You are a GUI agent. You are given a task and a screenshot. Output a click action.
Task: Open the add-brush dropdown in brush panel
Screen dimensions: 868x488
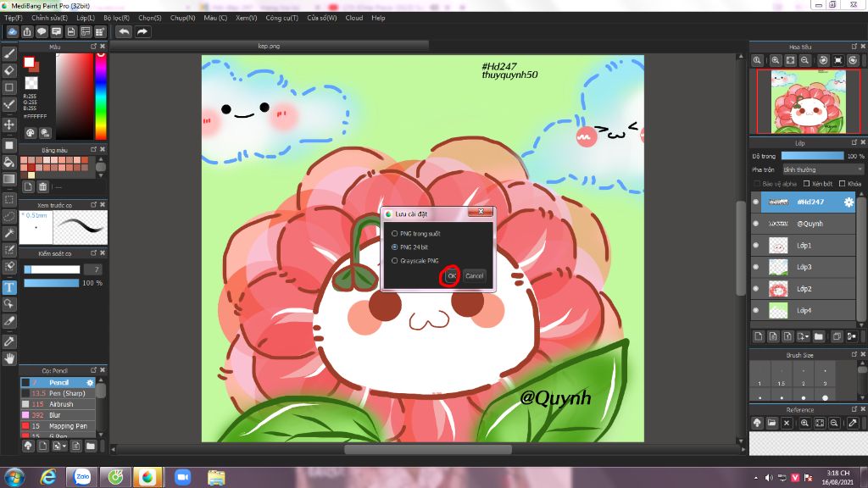tap(58, 446)
